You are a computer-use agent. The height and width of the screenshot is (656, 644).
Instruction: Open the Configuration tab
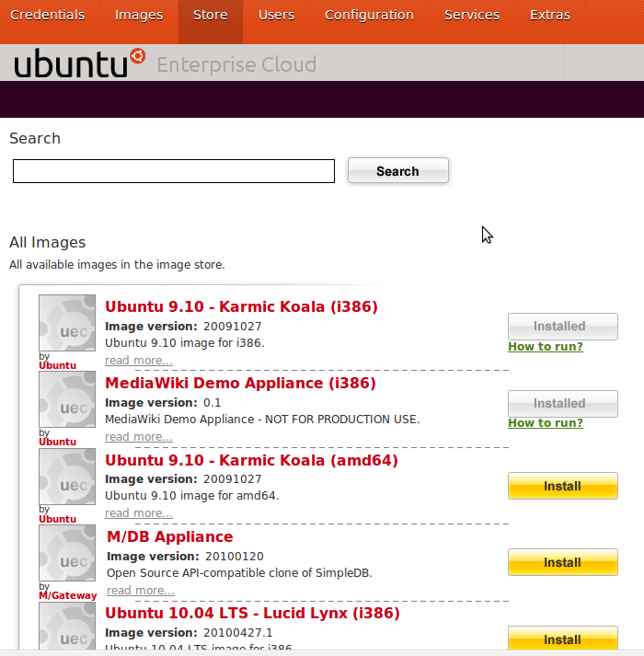coord(369,15)
